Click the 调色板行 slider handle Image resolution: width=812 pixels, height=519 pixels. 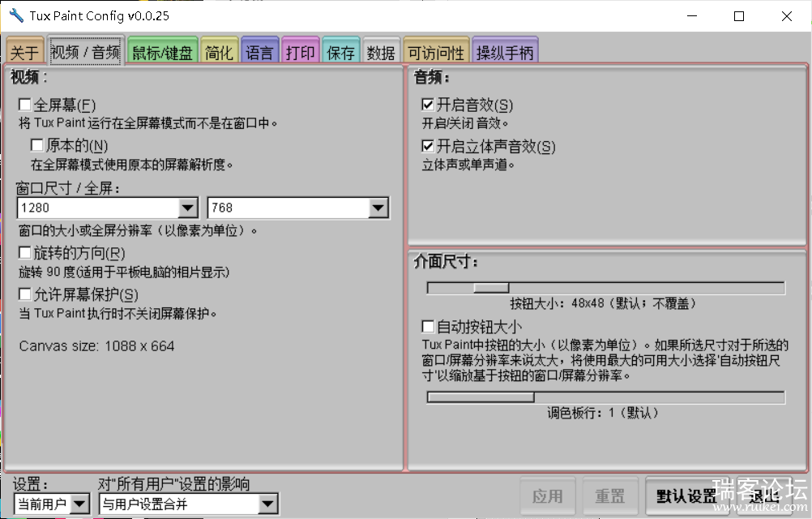coord(481,397)
